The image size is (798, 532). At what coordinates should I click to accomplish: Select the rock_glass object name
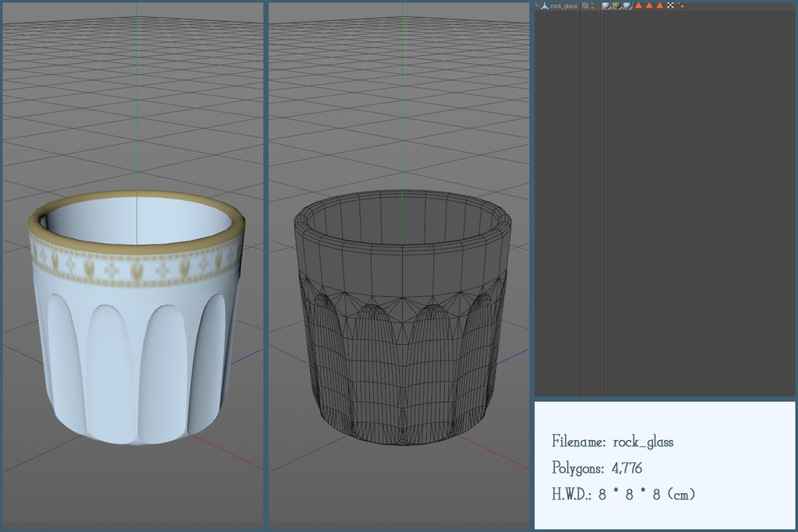point(563,5)
